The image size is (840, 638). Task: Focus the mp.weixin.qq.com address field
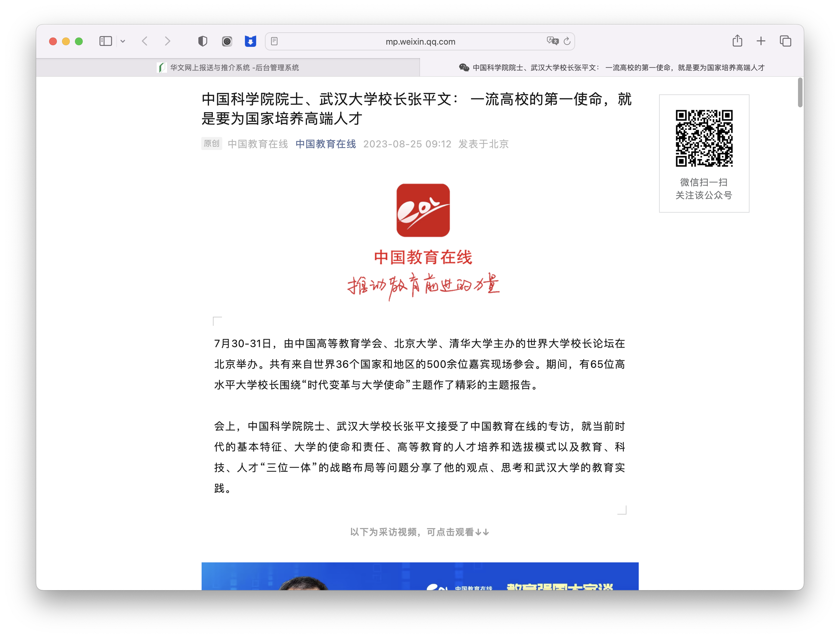(420, 41)
